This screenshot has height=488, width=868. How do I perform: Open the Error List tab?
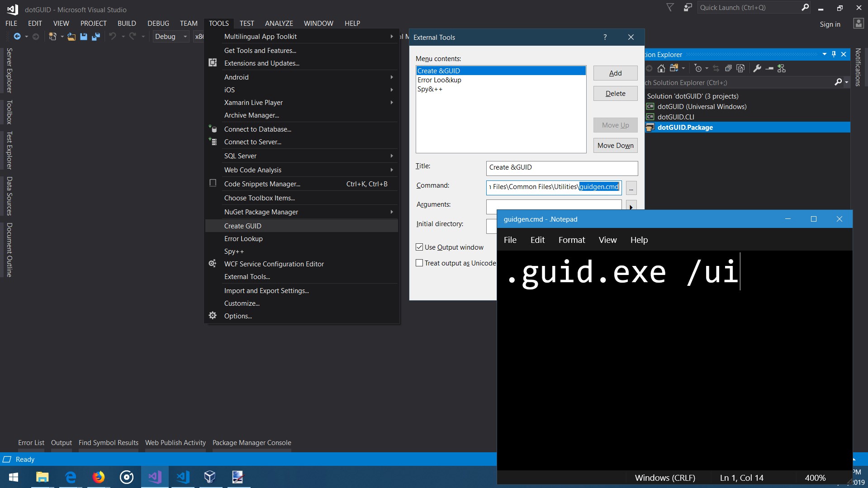31,442
